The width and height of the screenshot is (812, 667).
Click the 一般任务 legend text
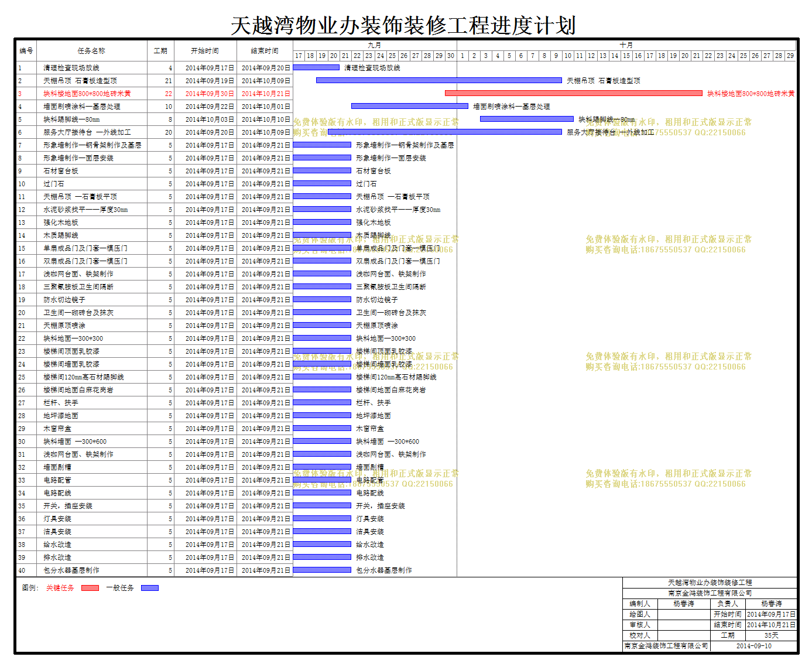tap(120, 588)
